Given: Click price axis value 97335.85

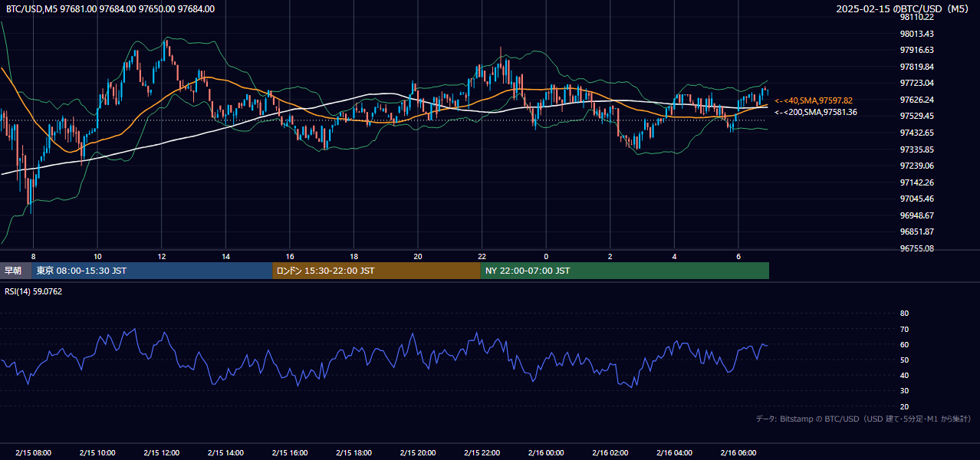Looking at the screenshot, I should (916, 149).
